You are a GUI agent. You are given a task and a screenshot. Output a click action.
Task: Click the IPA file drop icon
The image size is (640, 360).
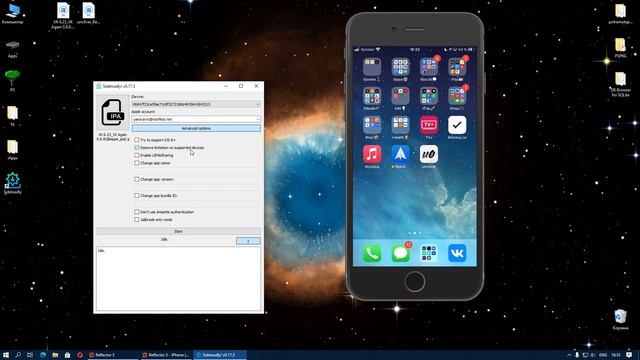pyautogui.click(x=113, y=112)
